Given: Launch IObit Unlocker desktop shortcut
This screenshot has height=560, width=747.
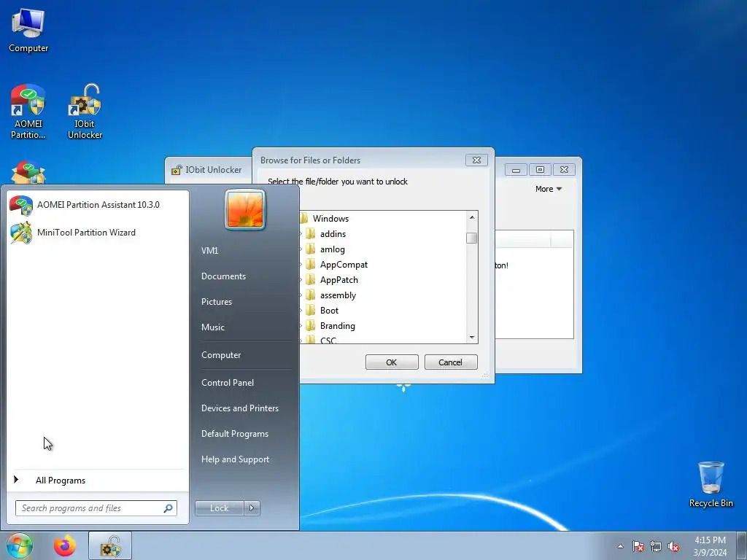Looking at the screenshot, I should coord(85,112).
